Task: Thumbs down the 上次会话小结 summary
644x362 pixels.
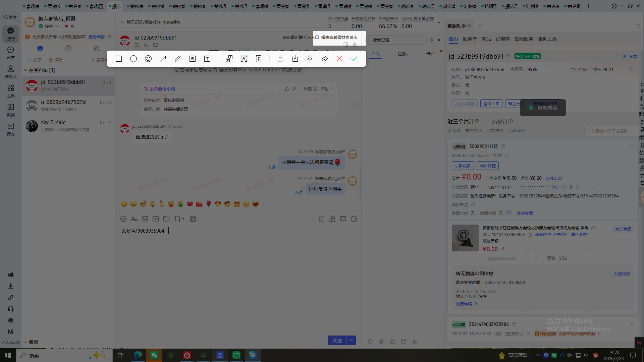Action: [294, 89]
